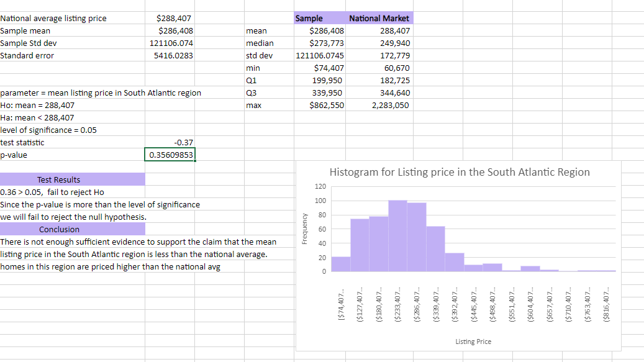Select the 249,940 national median value
Image resolution: width=644 pixels, height=362 pixels.
[x=379, y=43]
